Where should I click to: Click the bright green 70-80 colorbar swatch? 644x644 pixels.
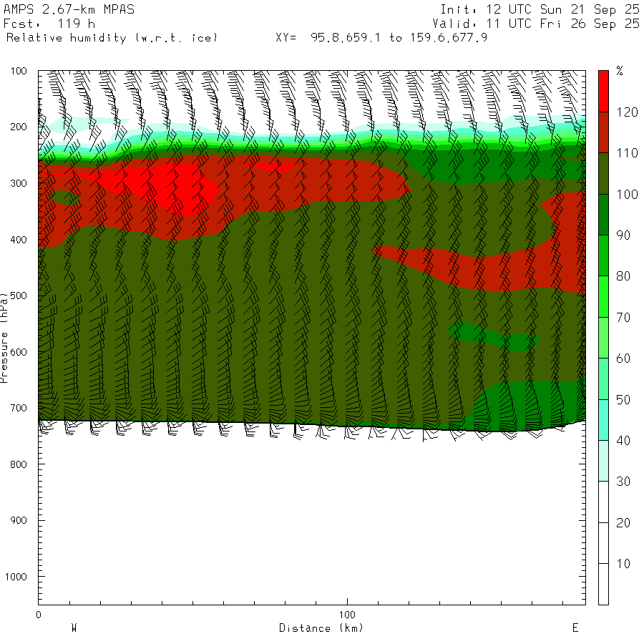(x=603, y=296)
